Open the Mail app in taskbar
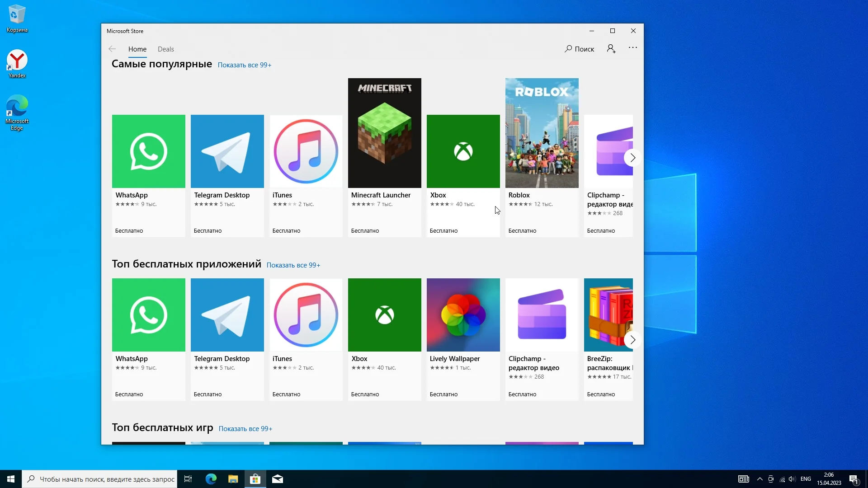Viewport: 868px width, 488px height. 278,479
